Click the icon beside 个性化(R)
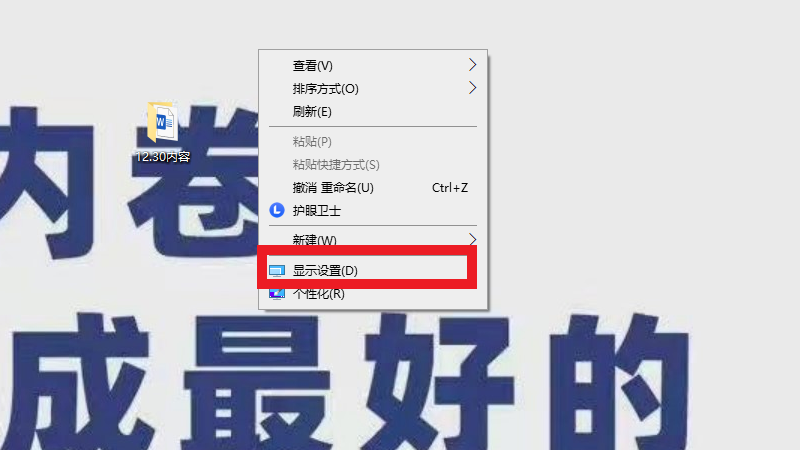This screenshot has height=450, width=800. click(x=277, y=294)
